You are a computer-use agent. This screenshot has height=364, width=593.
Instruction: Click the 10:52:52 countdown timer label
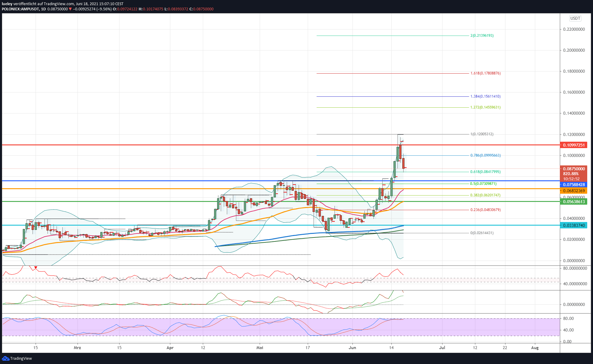pos(571,179)
